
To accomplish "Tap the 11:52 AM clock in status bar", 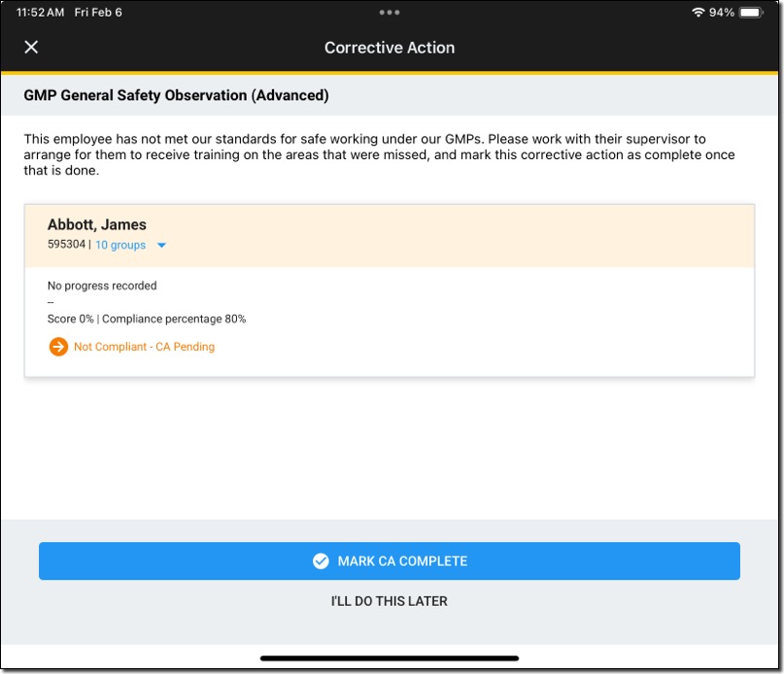I will tap(41, 13).
